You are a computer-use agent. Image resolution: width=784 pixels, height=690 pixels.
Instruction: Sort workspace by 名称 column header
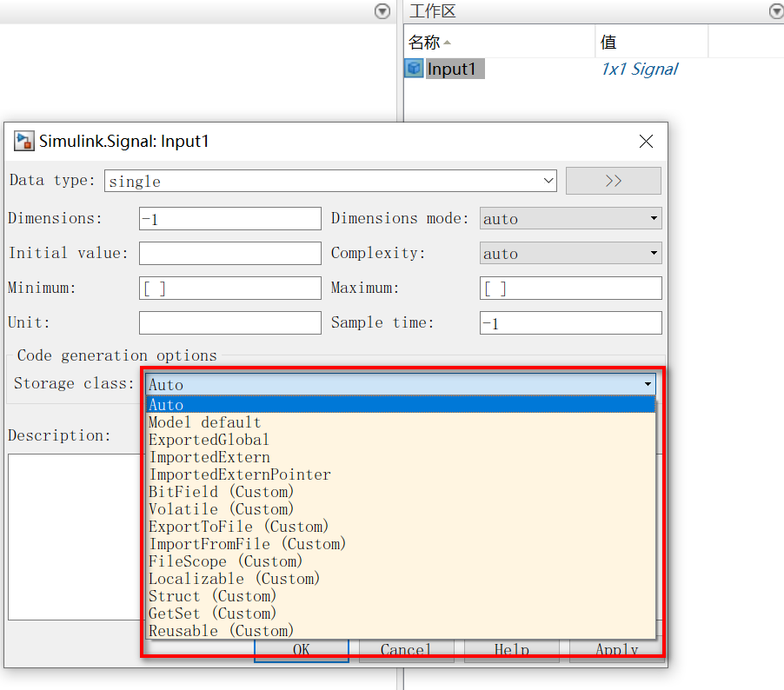tap(499, 42)
